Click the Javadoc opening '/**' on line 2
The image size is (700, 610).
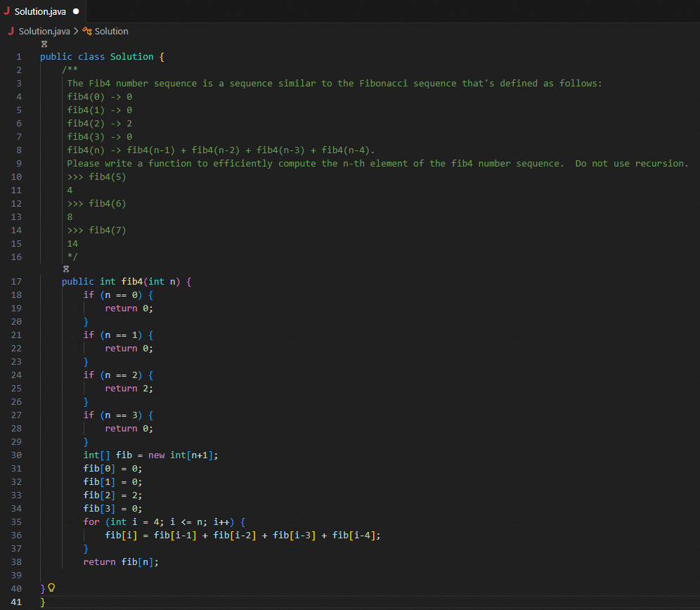pos(70,70)
